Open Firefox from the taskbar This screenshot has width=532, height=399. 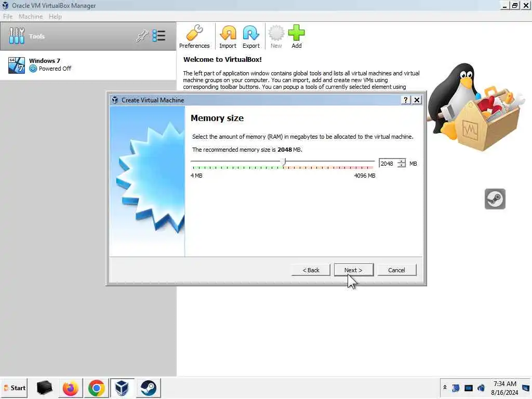pos(71,388)
